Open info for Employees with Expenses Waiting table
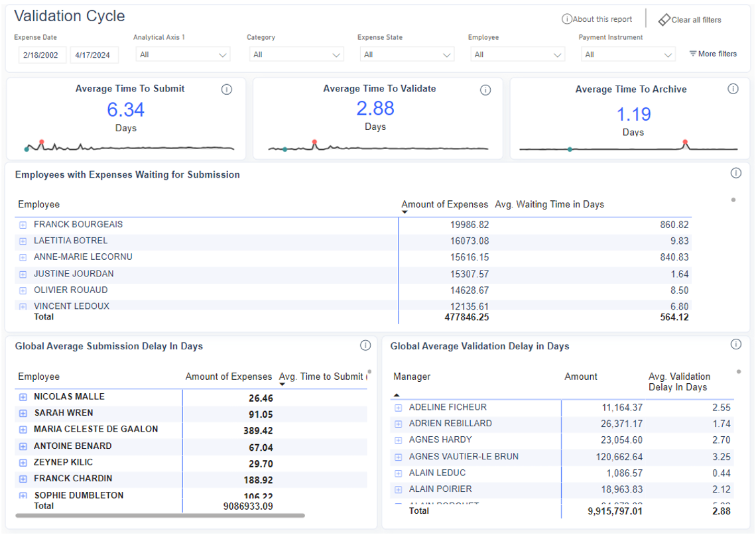Image resolution: width=756 pixels, height=535 pixels. point(735,173)
